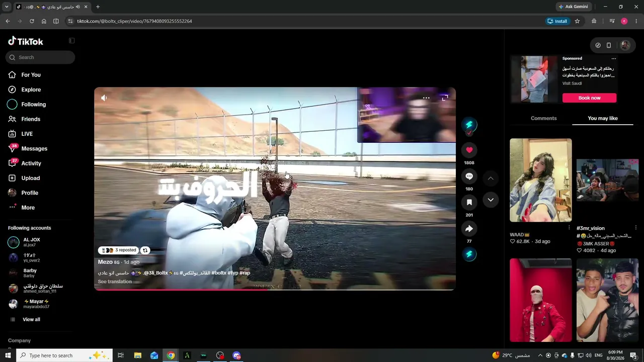Open File Explorer from the taskbar

pos(137,355)
